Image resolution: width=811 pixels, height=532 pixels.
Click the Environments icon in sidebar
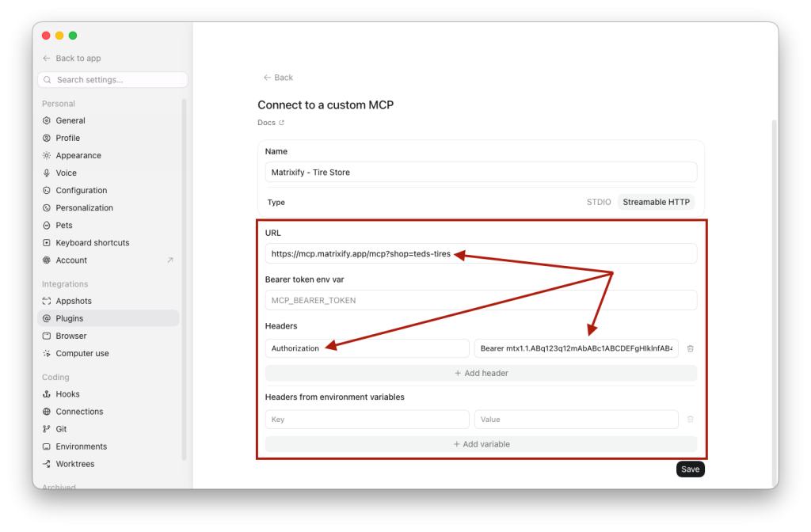(47, 446)
